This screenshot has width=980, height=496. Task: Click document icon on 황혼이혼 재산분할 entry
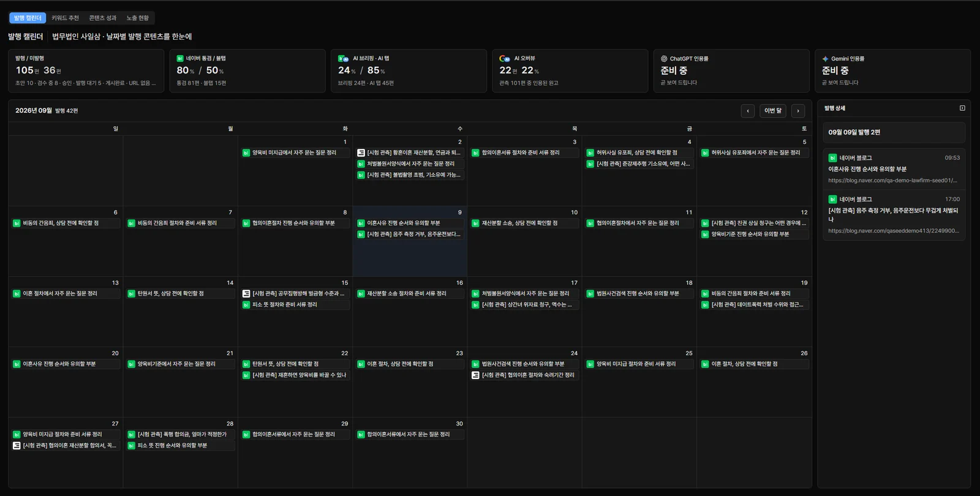coord(361,152)
